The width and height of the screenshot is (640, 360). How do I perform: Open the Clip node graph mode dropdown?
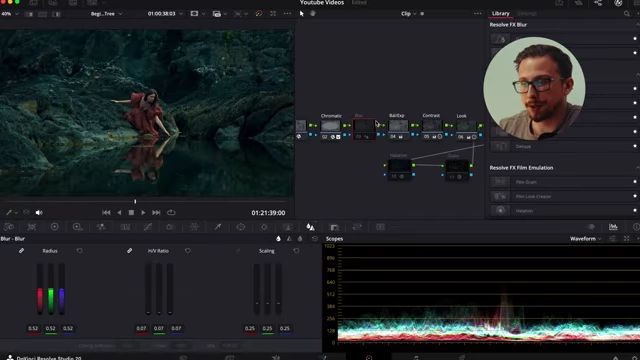click(x=409, y=13)
